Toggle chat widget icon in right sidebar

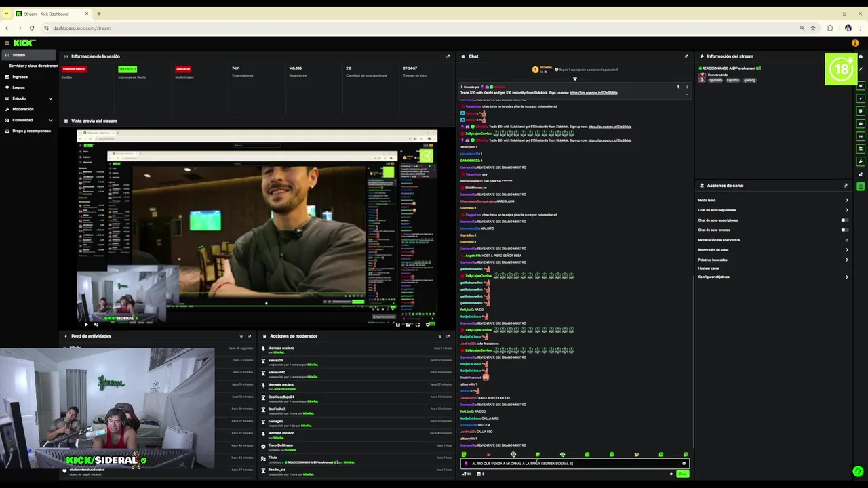point(861,124)
